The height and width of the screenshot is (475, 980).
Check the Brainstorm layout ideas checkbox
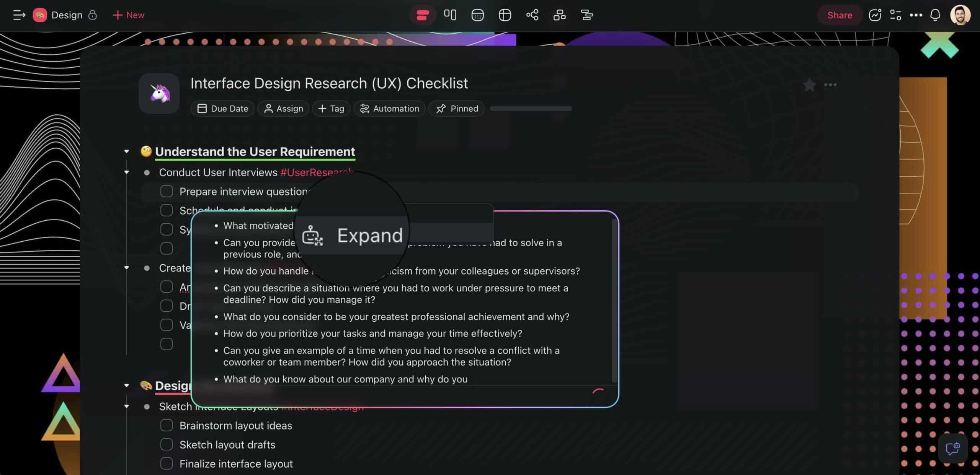[167, 425]
